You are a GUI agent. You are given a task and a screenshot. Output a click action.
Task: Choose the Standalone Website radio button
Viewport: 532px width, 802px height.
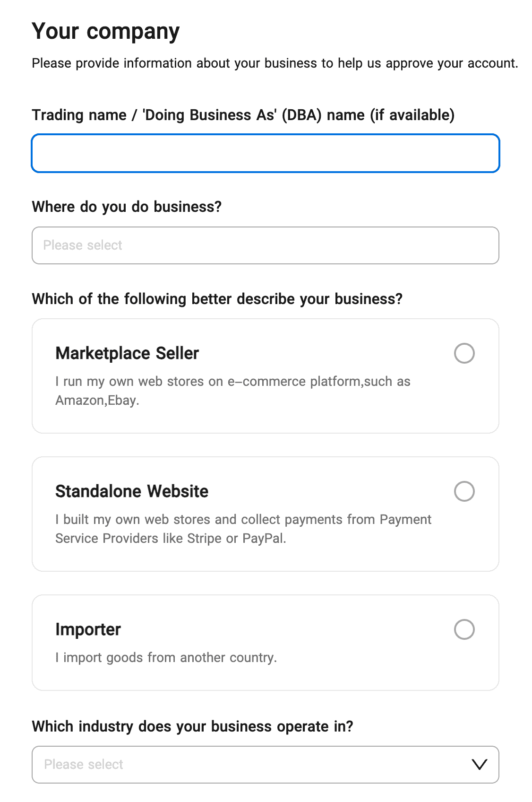tap(464, 491)
